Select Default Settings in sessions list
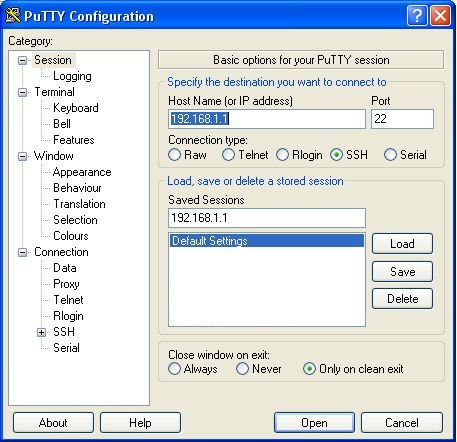The height and width of the screenshot is (442, 457). [267, 241]
